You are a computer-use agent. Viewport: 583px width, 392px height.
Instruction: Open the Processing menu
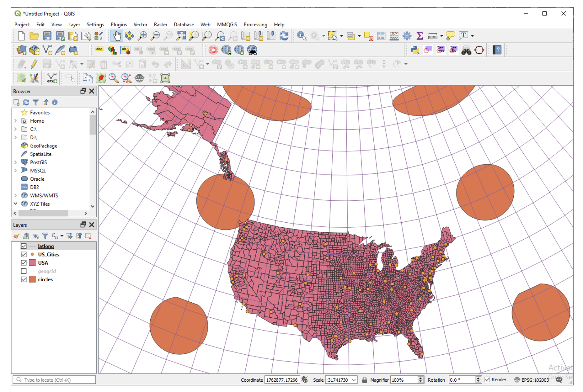point(255,24)
